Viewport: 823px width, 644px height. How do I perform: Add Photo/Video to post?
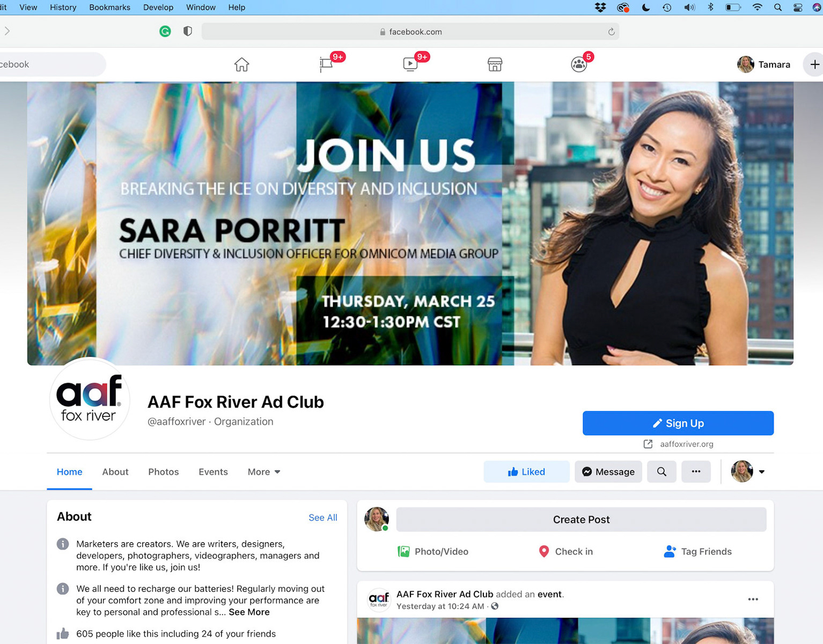click(433, 551)
